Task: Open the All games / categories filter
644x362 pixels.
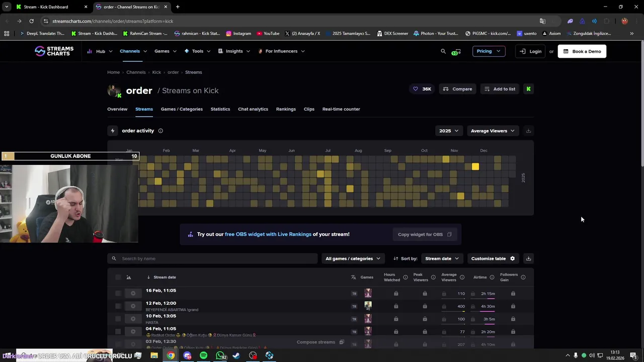Action: [353, 258]
